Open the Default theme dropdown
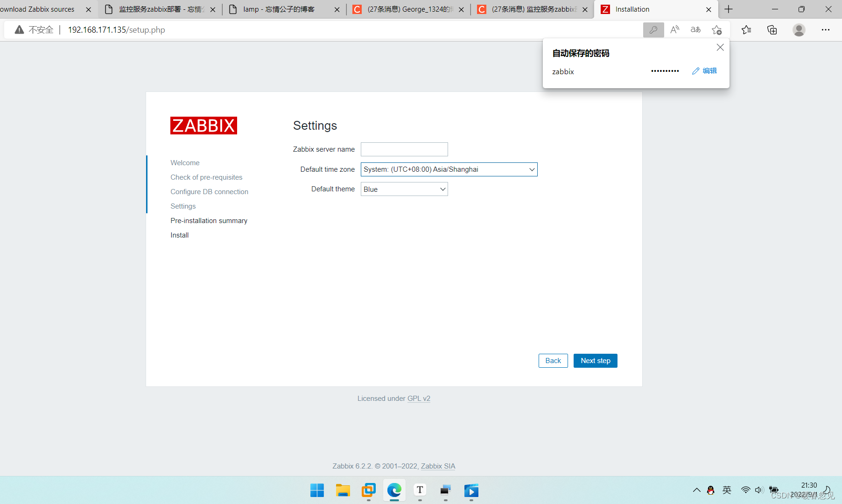Screen dimensions: 842x504 pos(404,189)
